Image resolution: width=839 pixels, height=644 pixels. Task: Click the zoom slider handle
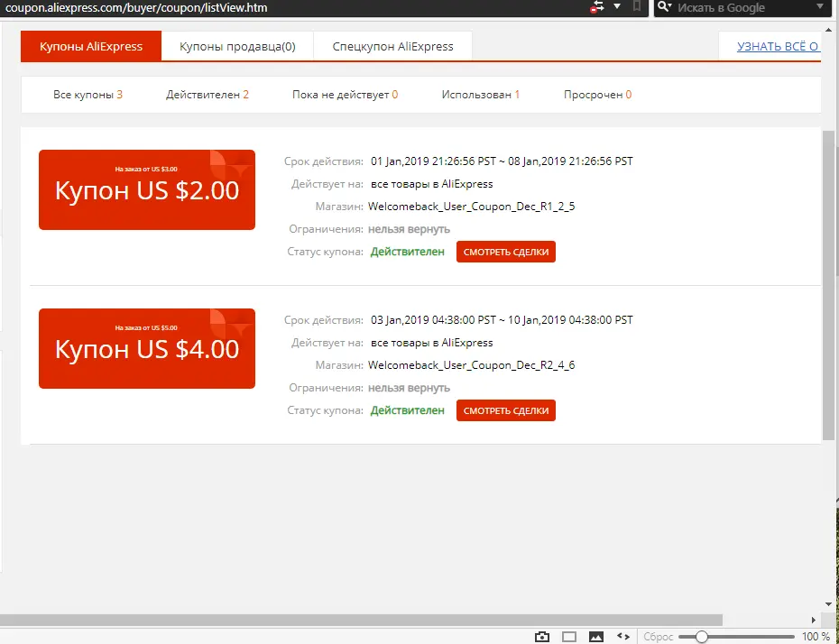click(701, 637)
